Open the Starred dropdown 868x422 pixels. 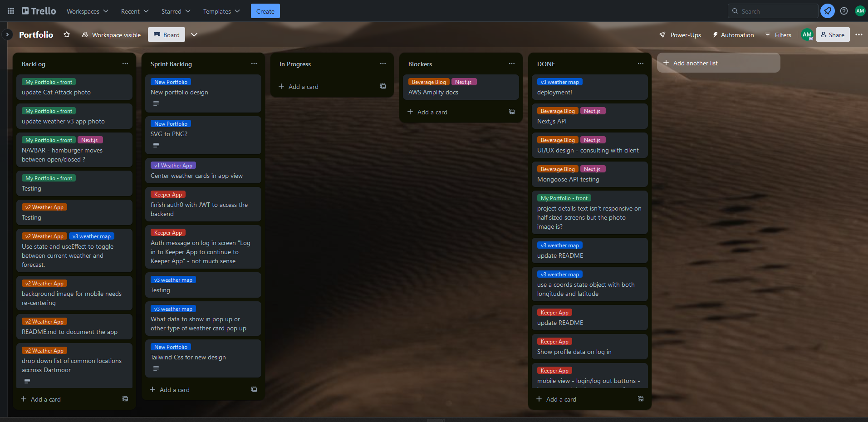click(x=176, y=11)
